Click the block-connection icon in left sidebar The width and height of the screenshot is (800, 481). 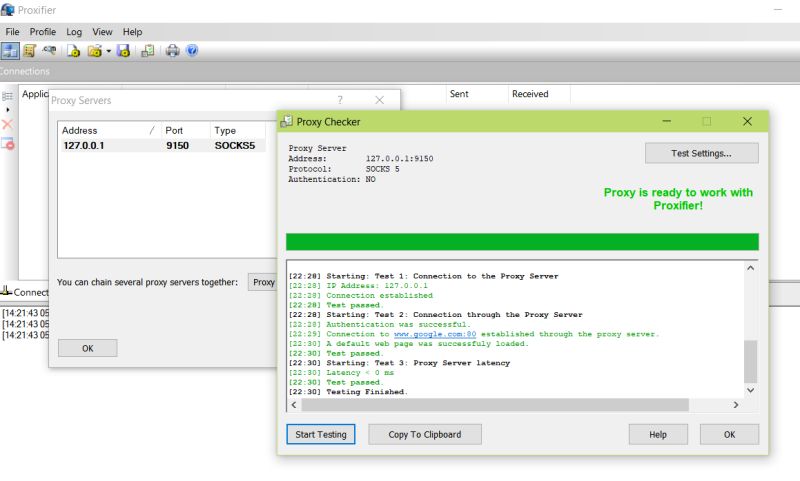8,144
